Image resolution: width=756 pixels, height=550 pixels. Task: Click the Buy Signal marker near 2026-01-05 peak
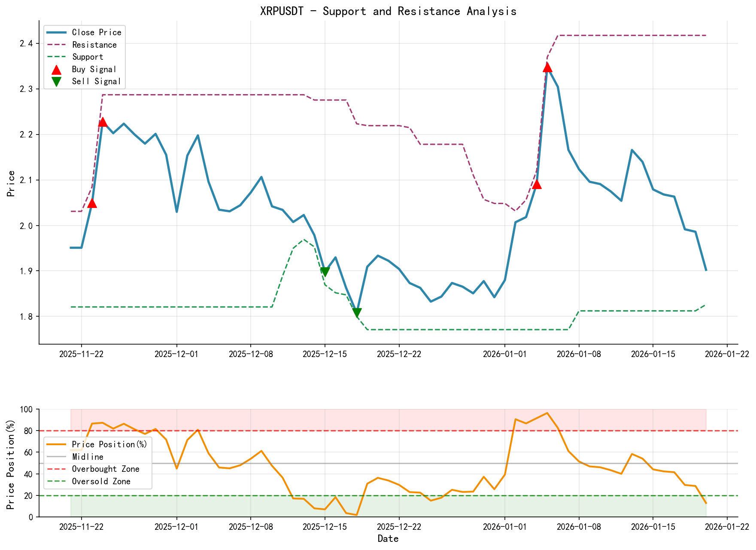[x=547, y=67]
